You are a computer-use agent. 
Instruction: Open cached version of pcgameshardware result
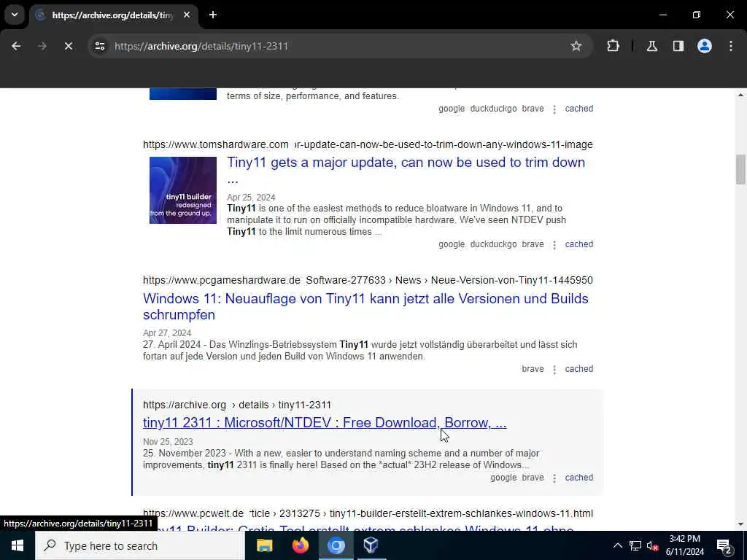click(x=578, y=369)
